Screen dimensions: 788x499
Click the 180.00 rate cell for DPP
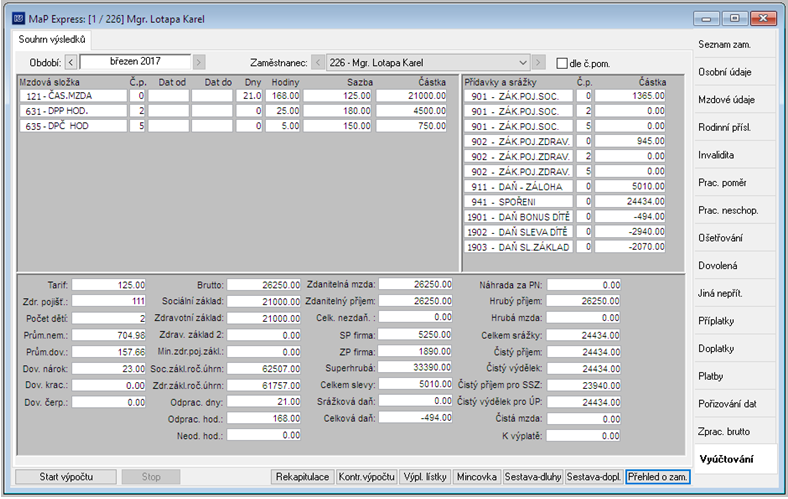pos(337,111)
